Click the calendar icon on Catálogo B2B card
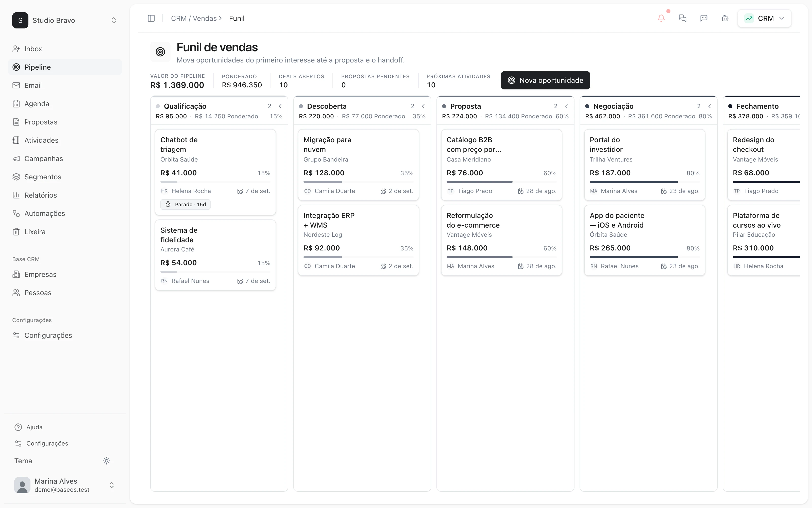The height and width of the screenshot is (508, 812). pyautogui.click(x=521, y=191)
